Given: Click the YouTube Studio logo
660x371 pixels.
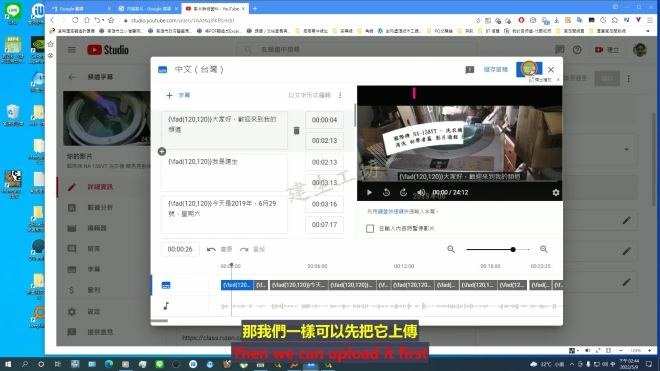Looking at the screenshot, I should pyautogui.click(x=108, y=50).
